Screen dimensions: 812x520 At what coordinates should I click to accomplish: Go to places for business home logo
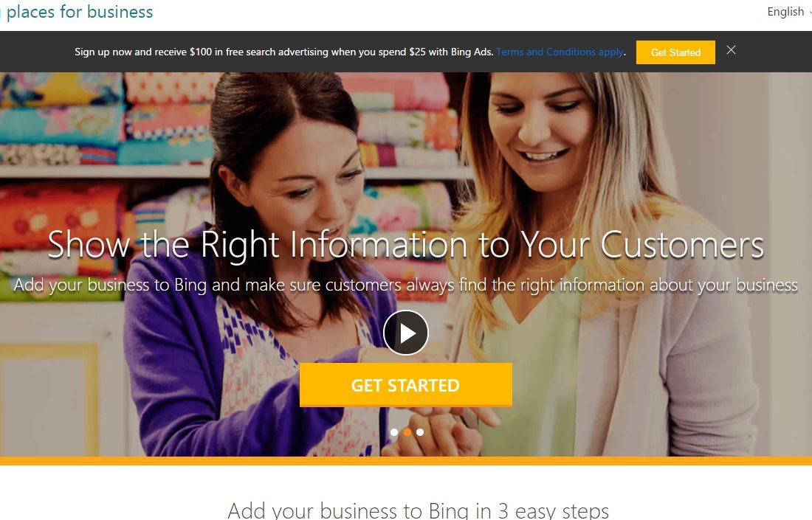coord(78,11)
